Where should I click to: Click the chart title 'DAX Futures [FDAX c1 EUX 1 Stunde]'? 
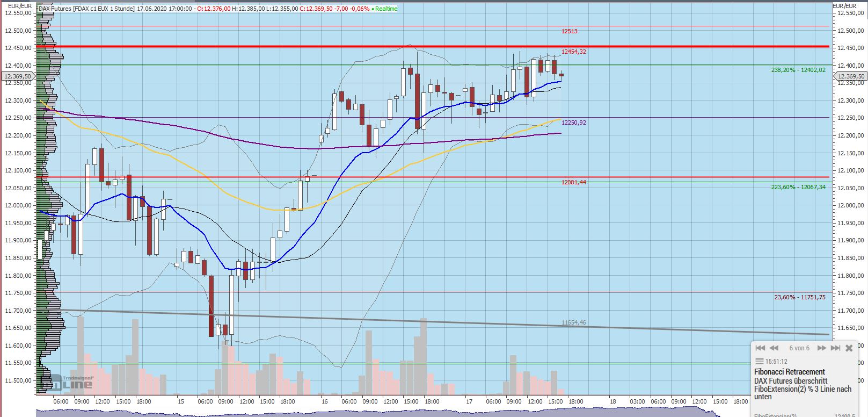(86, 9)
